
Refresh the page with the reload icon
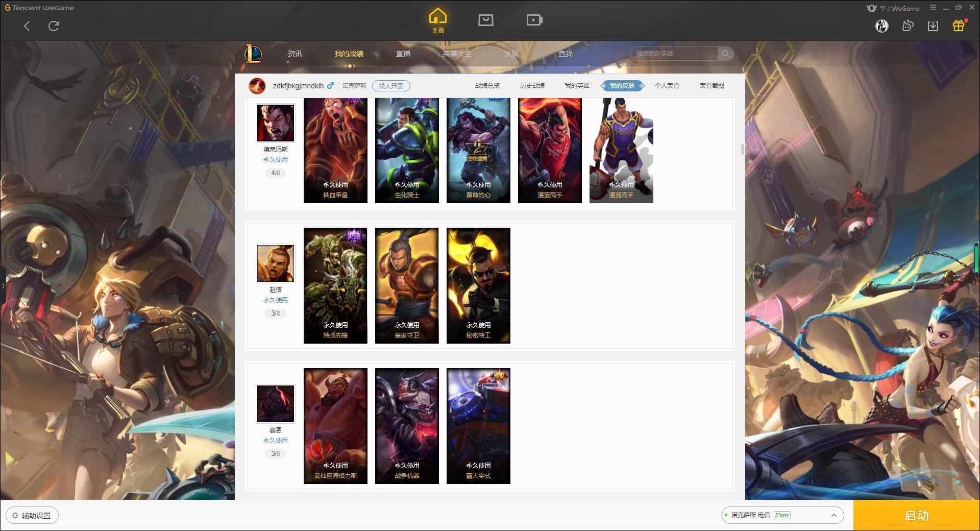tap(54, 26)
